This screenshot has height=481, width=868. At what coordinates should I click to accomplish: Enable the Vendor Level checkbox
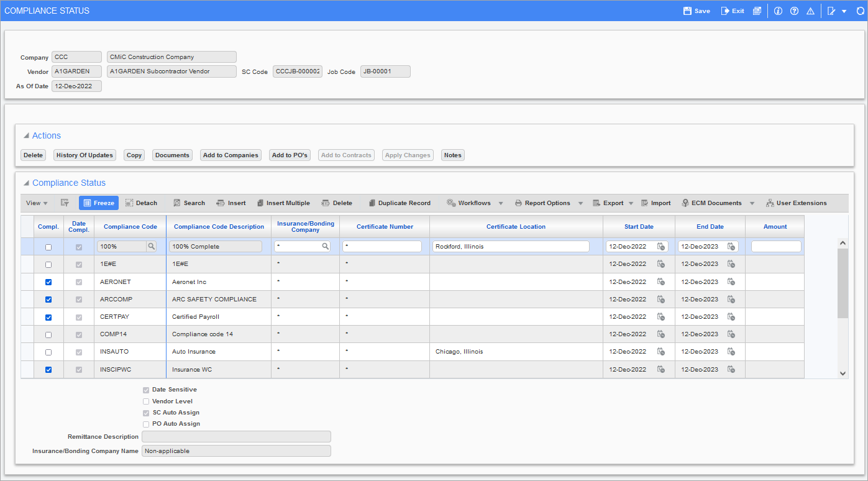[x=146, y=401]
